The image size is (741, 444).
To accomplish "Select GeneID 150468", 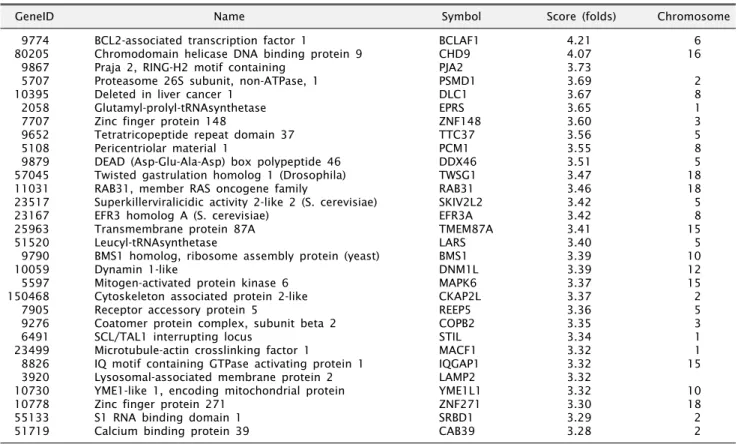I will coord(28,296).
